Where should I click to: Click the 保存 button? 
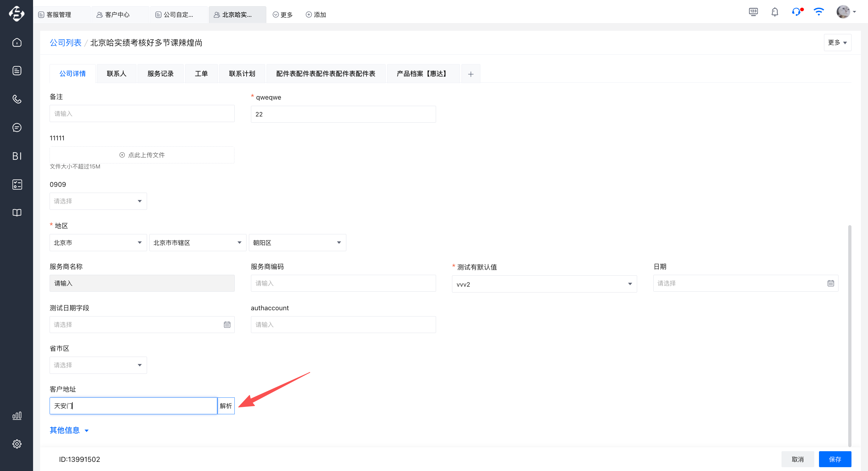pos(835,459)
